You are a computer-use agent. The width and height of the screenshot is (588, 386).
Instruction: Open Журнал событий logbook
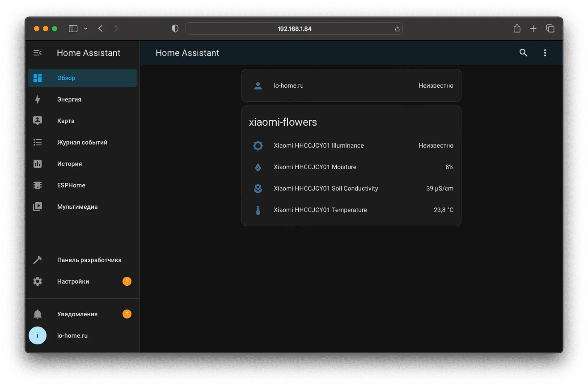coord(82,142)
